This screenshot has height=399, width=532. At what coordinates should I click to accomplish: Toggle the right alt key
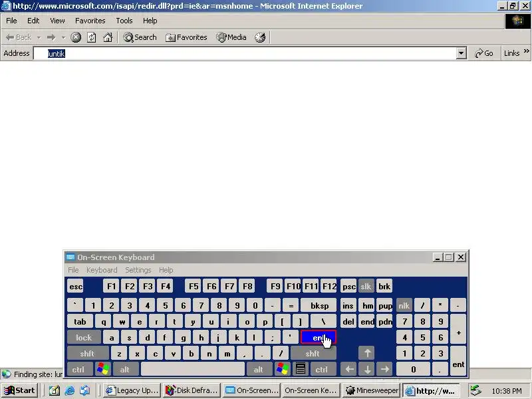[x=259, y=369]
